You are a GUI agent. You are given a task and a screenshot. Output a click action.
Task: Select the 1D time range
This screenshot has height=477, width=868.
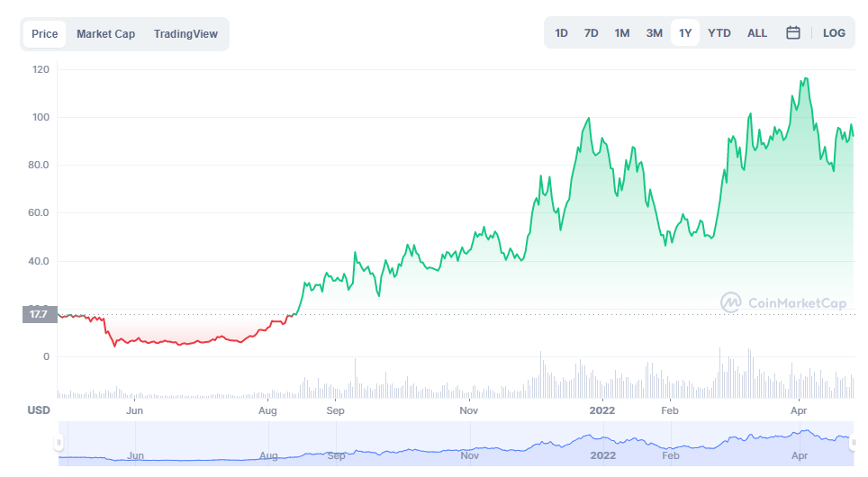pos(561,33)
